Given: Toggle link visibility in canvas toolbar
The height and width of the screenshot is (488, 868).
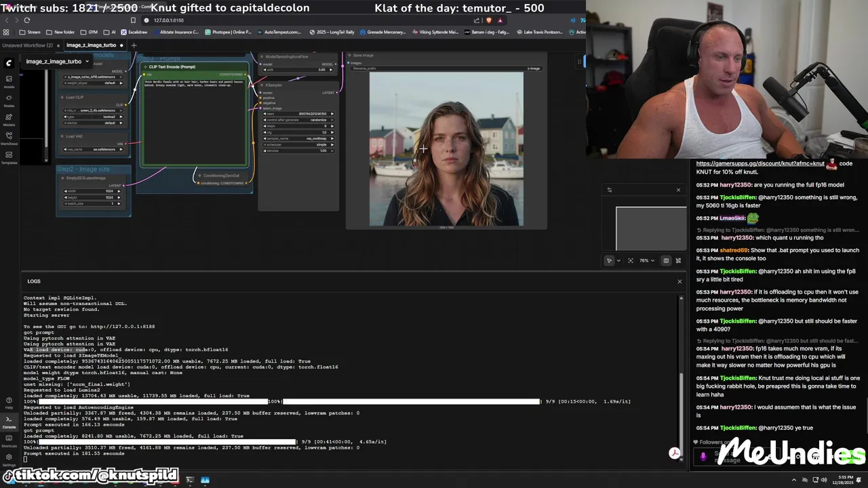Looking at the screenshot, I should [x=678, y=260].
